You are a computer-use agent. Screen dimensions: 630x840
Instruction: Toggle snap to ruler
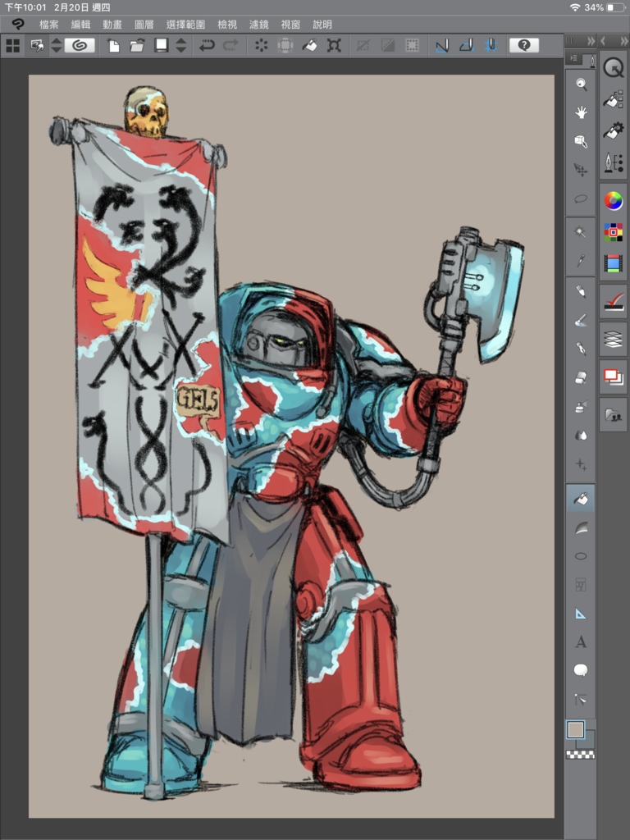click(442, 46)
